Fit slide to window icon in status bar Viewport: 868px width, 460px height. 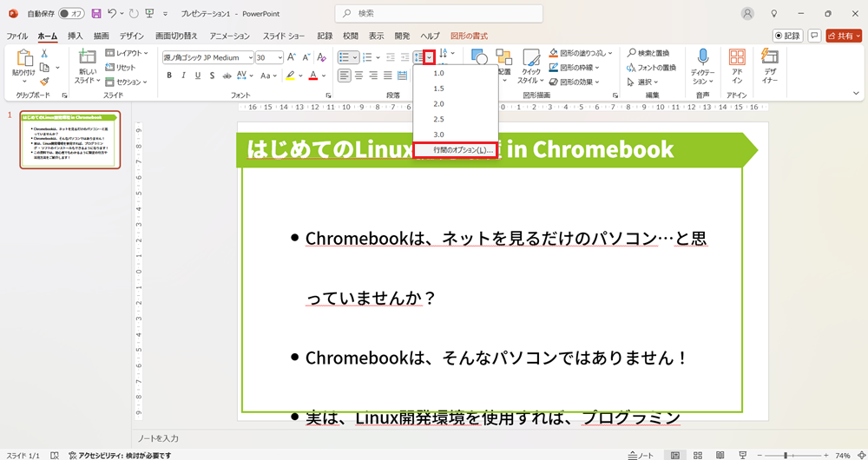[x=861, y=455]
